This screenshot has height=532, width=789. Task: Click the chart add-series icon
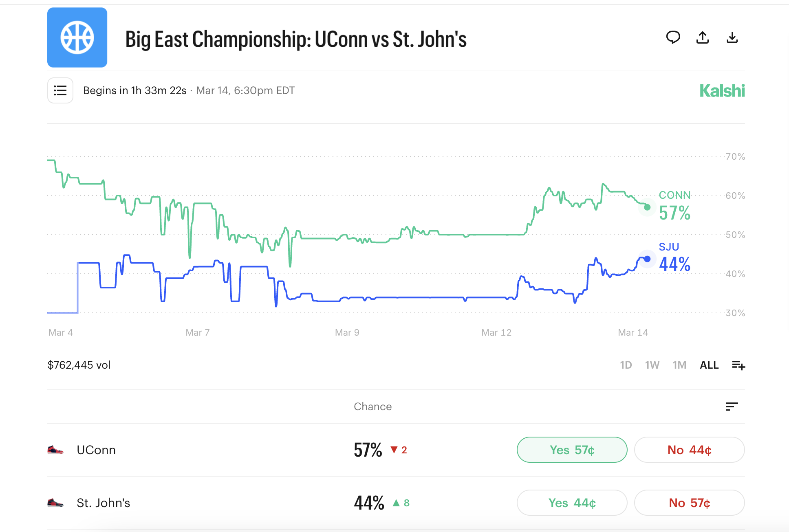pyautogui.click(x=738, y=365)
